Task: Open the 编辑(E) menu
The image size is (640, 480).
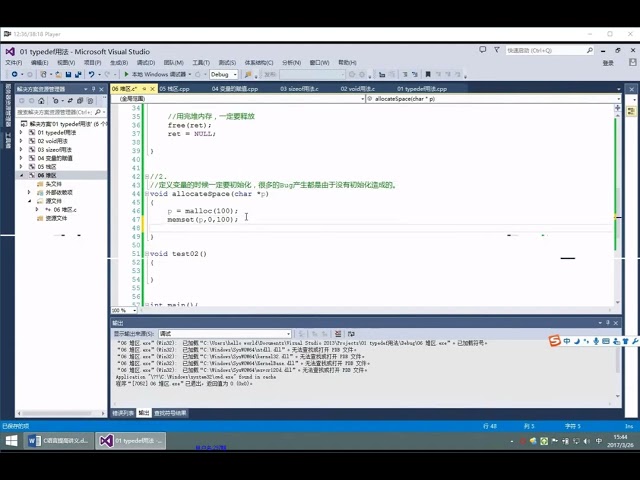Action: coord(39,62)
